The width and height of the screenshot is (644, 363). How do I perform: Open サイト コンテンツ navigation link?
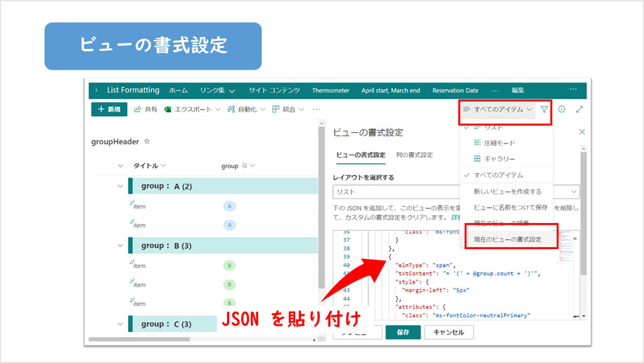tap(274, 91)
